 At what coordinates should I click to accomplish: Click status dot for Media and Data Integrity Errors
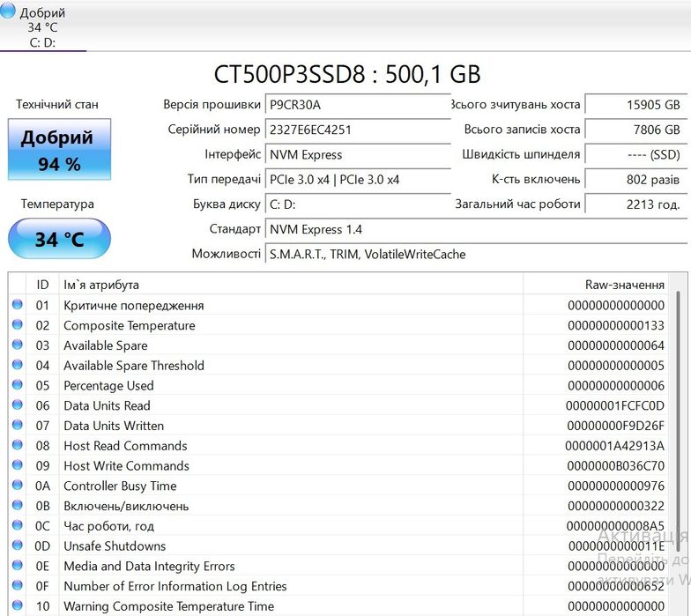pos(18,566)
